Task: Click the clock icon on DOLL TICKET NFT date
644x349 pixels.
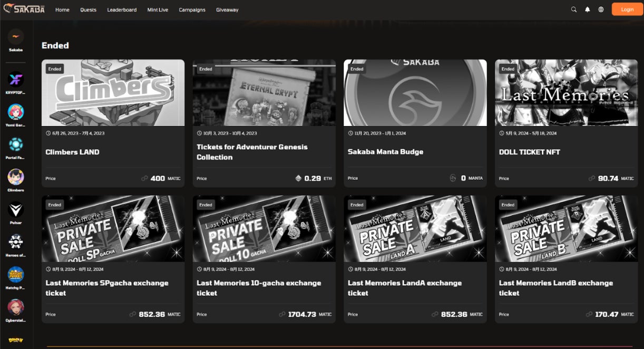Action: tap(501, 133)
